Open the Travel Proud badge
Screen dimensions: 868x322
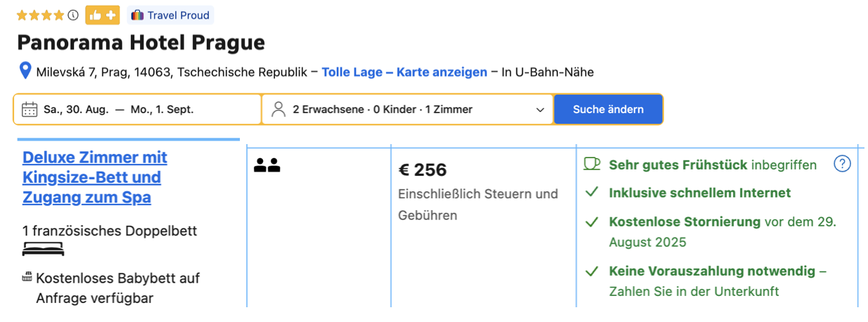pos(170,15)
